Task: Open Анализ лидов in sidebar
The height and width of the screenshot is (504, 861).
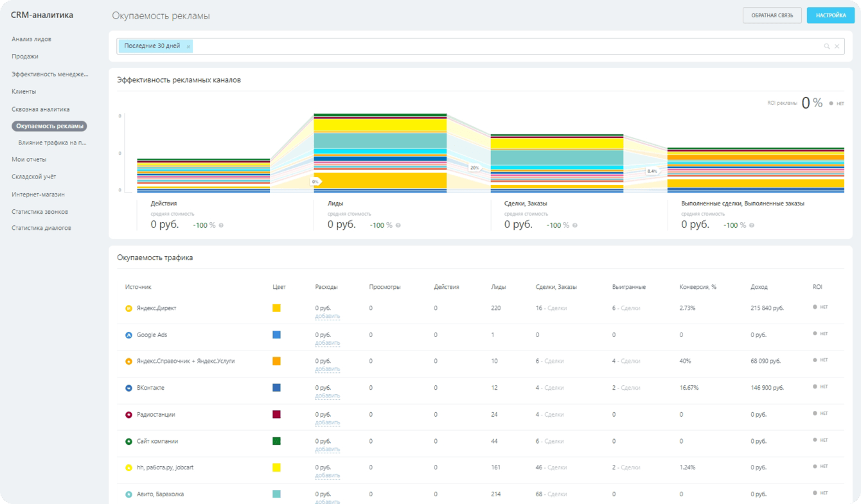Action: [31, 39]
